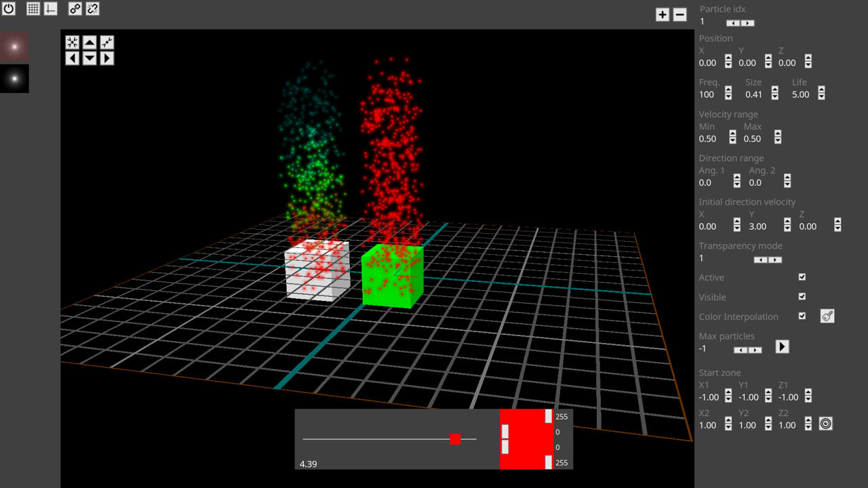The image size is (868, 488).
Task: Click the minus button above viewport
Action: point(679,14)
